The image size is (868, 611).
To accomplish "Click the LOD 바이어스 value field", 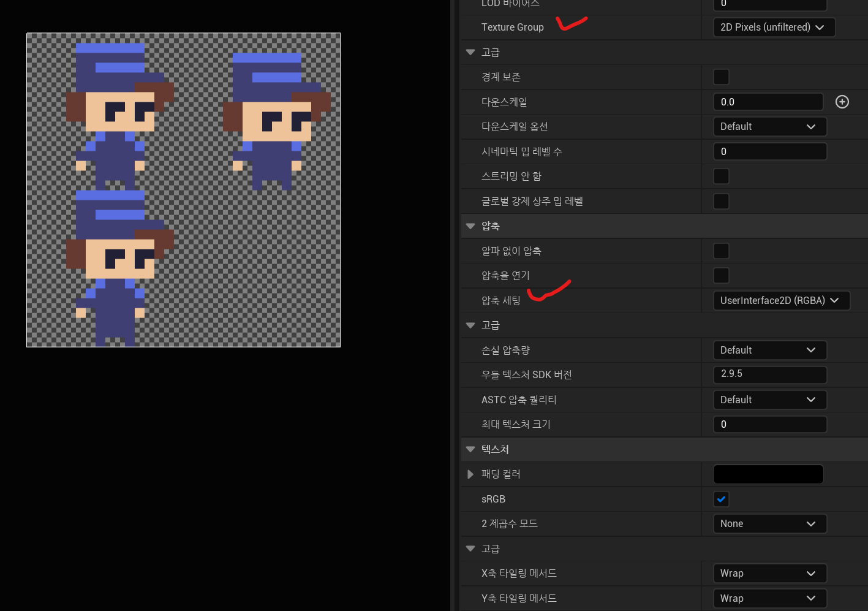I will 770,4.
